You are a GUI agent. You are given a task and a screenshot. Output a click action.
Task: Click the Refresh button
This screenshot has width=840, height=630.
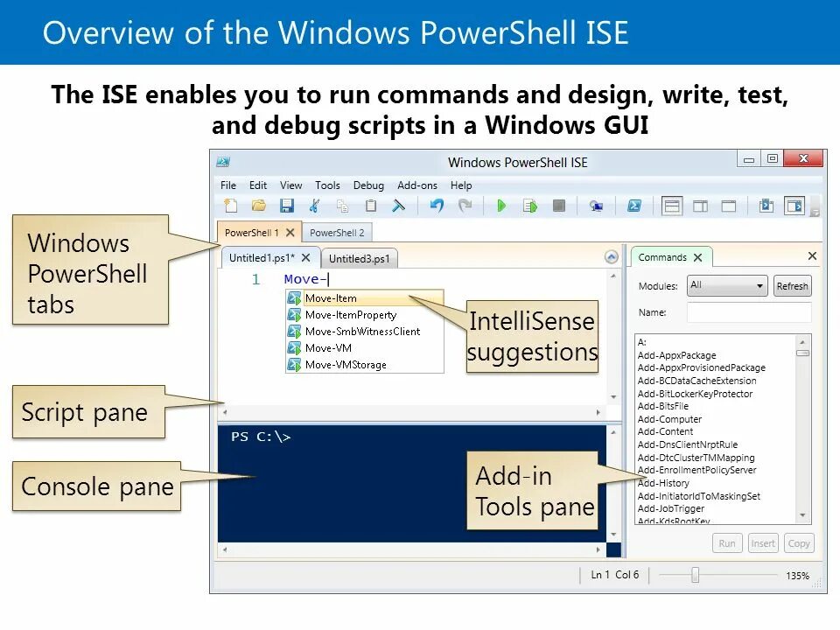click(793, 285)
